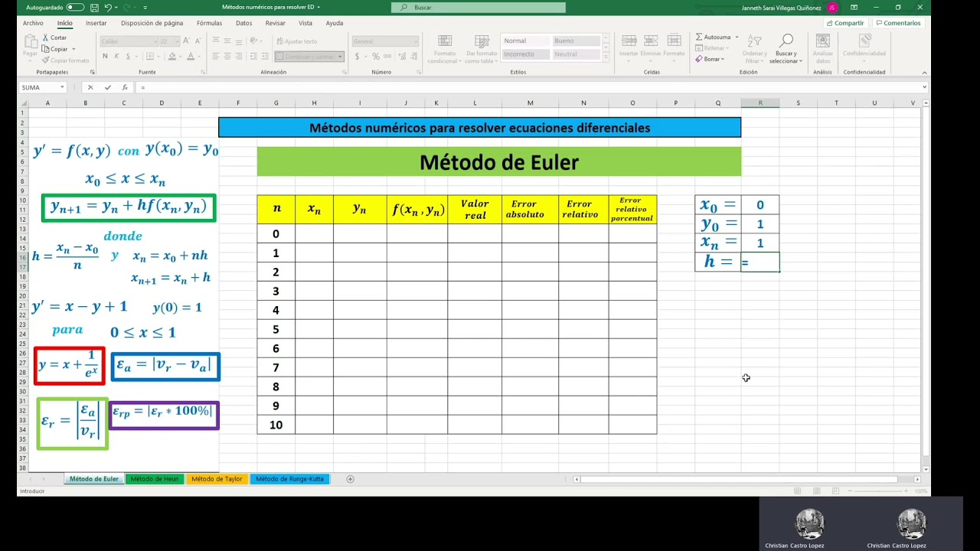This screenshot has width=980, height=551.
Task: Toggle Ajustar texto wrap option
Action: pyautogui.click(x=296, y=41)
